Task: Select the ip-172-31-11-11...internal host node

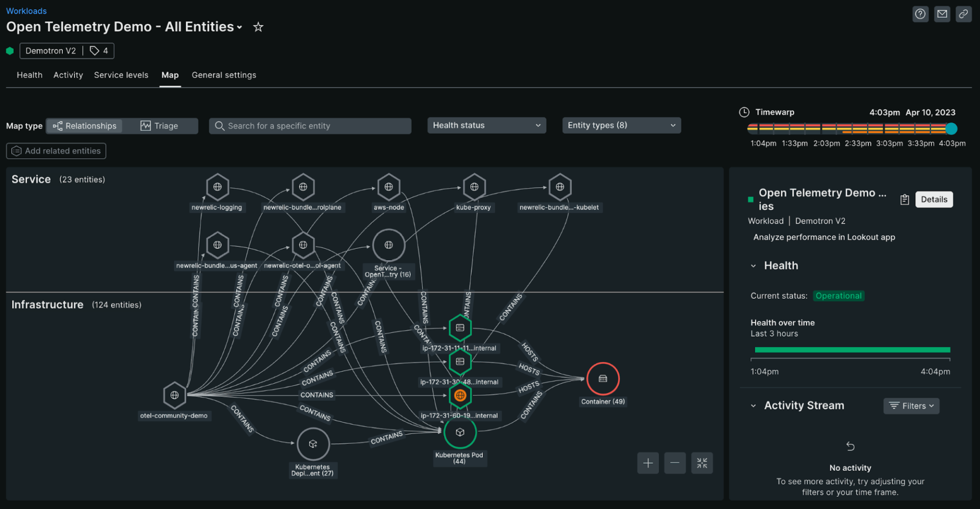Action: (460, 328)
